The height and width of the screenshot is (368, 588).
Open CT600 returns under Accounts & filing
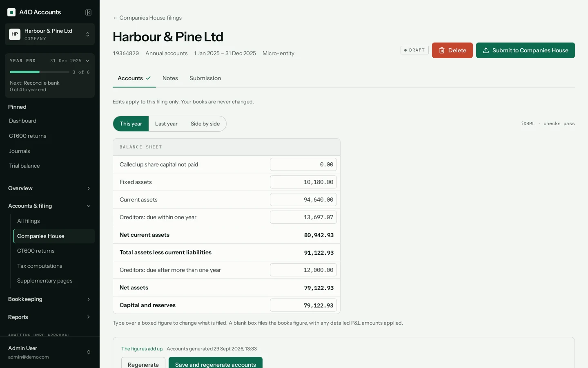[x=54, y=251]
